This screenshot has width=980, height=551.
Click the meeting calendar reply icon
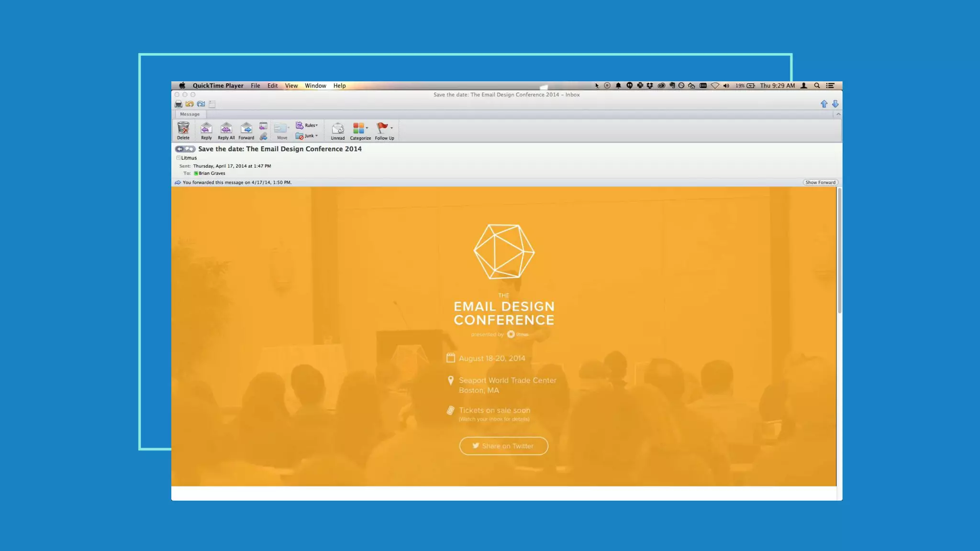(263, 126)
